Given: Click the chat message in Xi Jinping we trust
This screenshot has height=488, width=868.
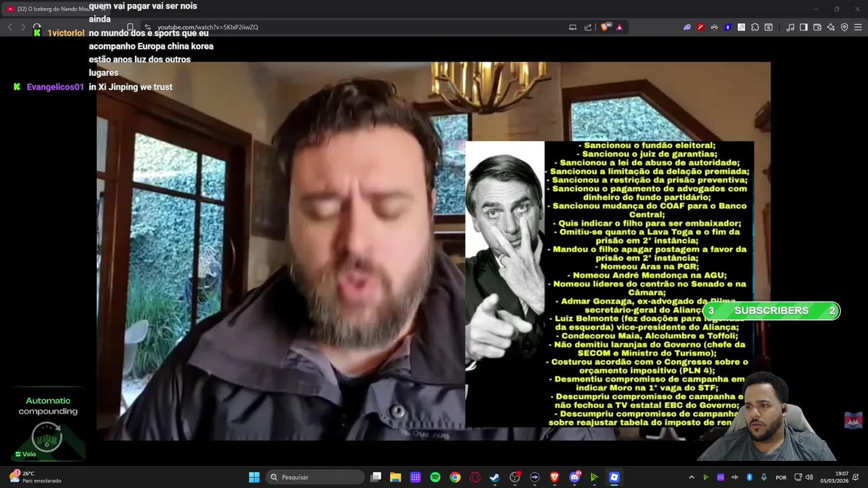Looking at the screenshot, I should tap(130, 87).
